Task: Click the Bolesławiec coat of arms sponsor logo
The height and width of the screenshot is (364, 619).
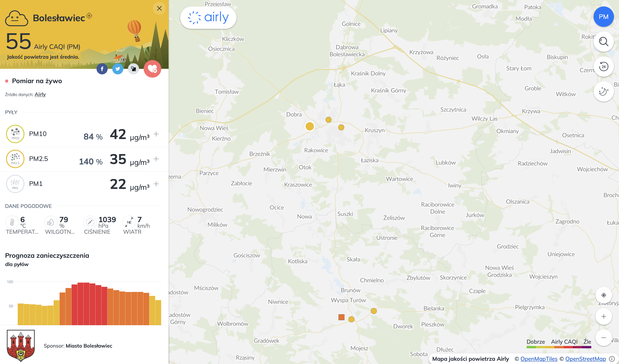Action: pos(21,346)
